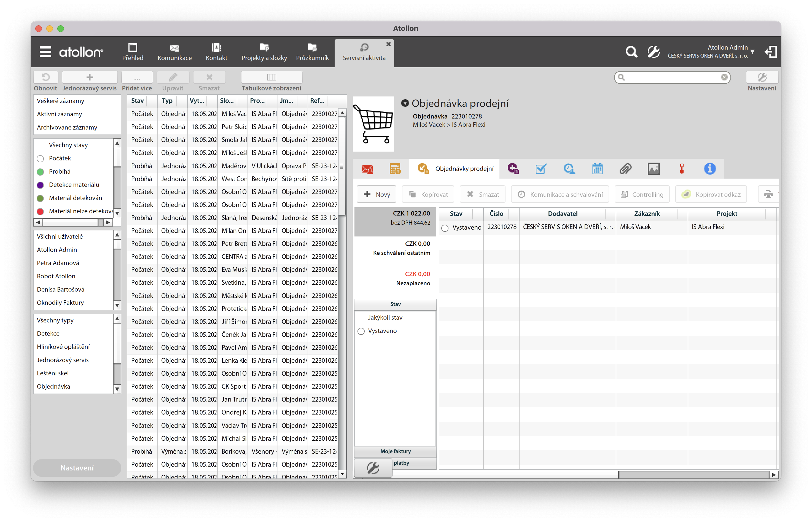
Task: Open the blue calendar tab icon
Action: tap(597, 169)
